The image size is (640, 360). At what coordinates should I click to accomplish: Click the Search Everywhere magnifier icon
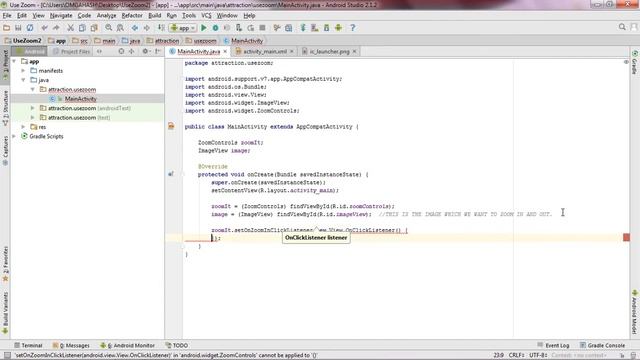click(622, 27)
